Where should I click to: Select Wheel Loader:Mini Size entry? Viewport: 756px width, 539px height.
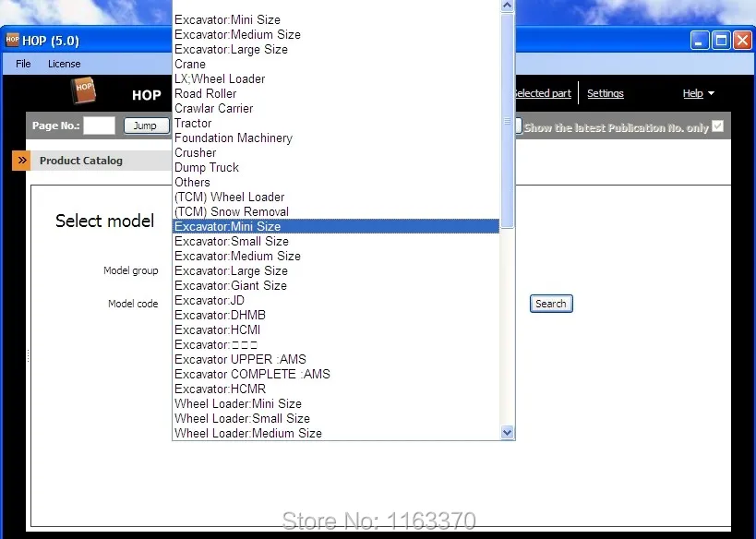pos(336,404)
